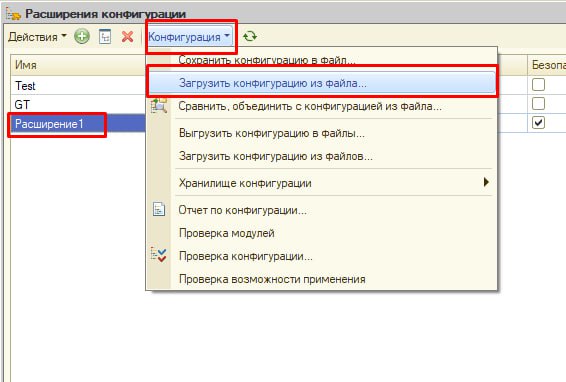Click the Безопа... column header
The image size is (566, 382).
tap(547, 65)
